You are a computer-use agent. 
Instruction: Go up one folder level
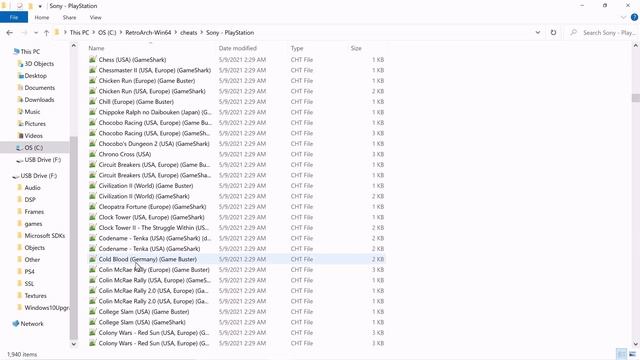point(47,33)
